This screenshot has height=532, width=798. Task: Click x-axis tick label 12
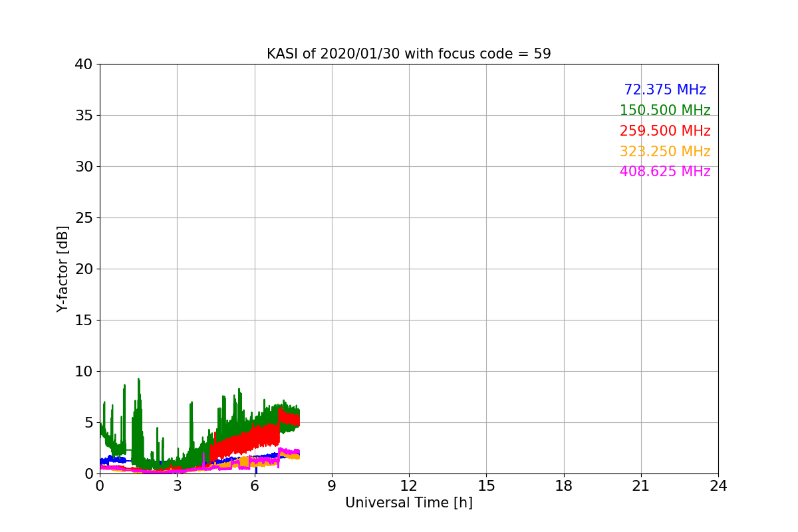(x=409, y=486)
